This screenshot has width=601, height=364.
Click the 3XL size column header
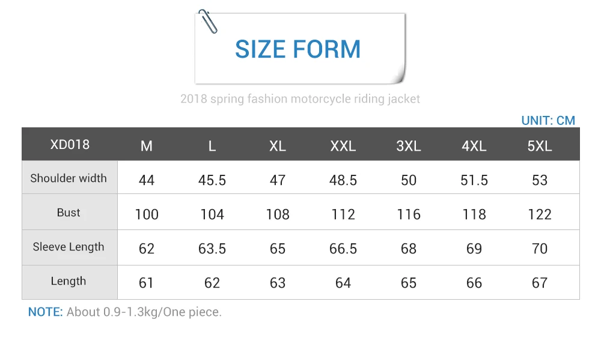pos(409,146)
